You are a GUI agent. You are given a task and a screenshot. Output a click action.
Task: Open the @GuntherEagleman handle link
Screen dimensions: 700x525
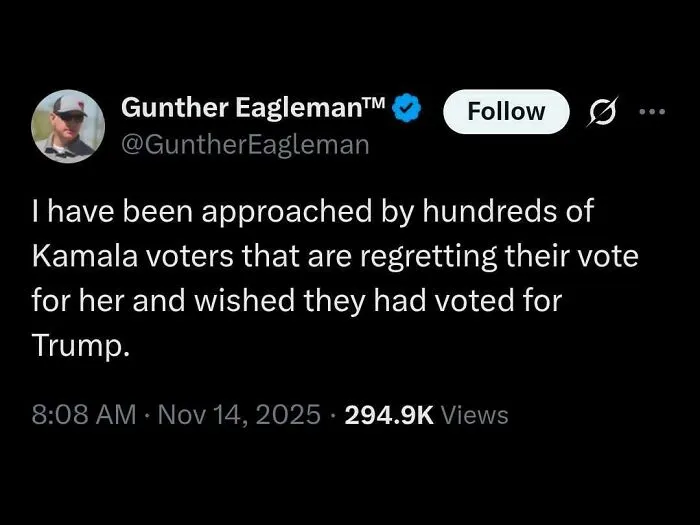tap(245, 145)
